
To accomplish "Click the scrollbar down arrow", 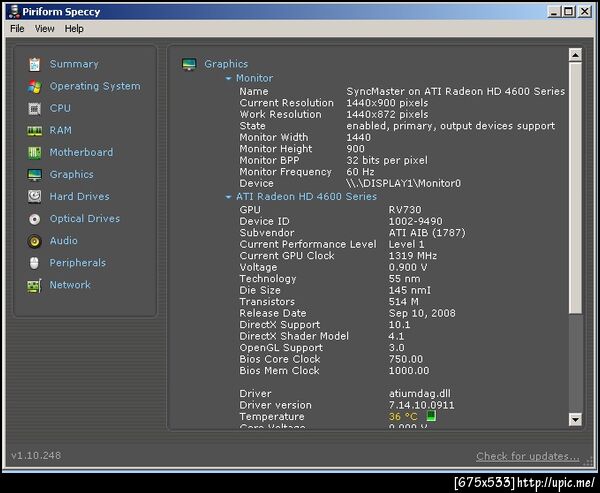I will click(x=575, y=419).
